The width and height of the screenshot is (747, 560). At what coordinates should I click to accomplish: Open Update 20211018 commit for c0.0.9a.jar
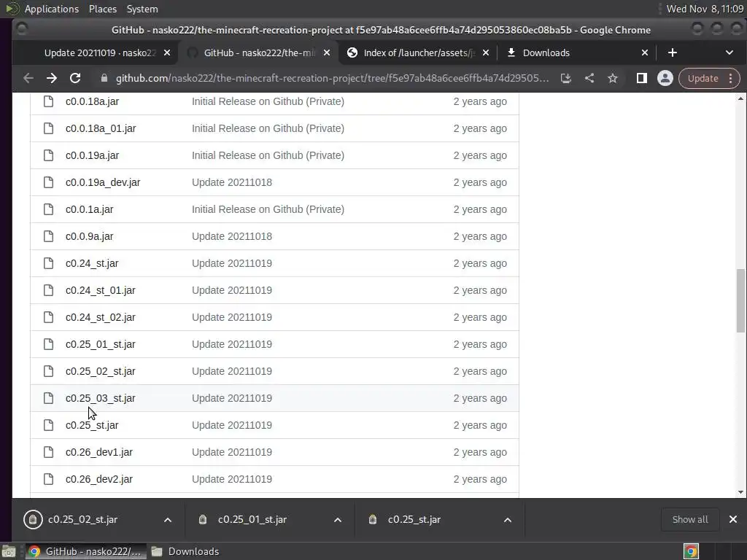point(232,237)
